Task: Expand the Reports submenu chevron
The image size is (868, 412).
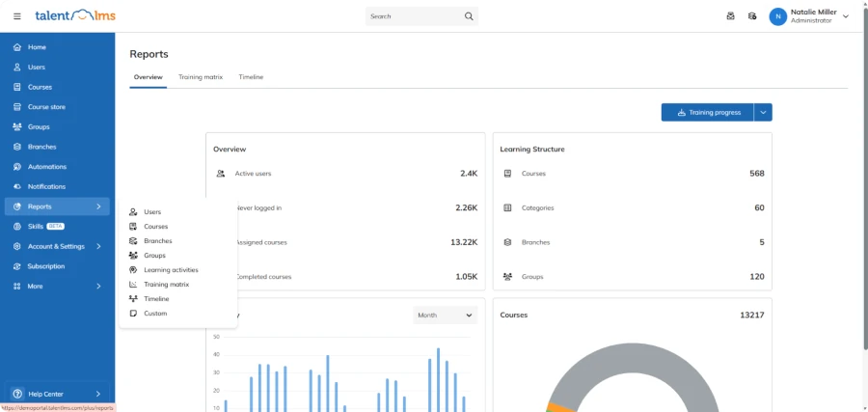Action: pos(98,206)
